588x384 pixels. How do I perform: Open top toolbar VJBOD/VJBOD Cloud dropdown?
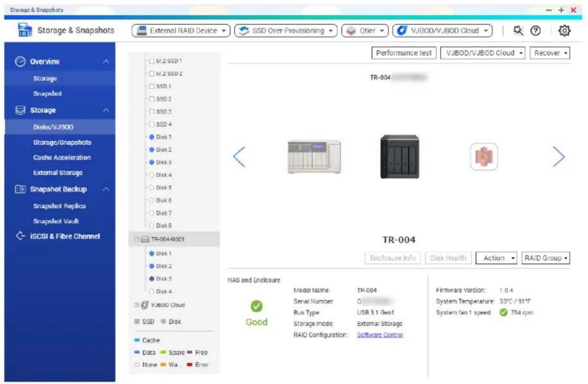pos(443,31)
